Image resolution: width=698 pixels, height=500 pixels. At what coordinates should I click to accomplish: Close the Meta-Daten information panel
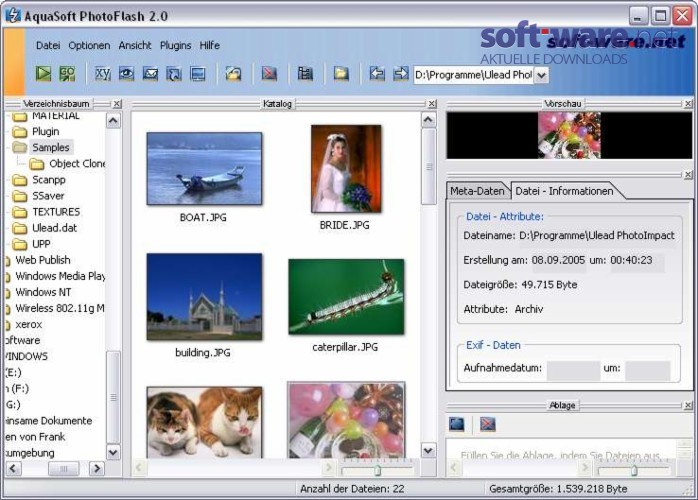click(x=688, y=175)
